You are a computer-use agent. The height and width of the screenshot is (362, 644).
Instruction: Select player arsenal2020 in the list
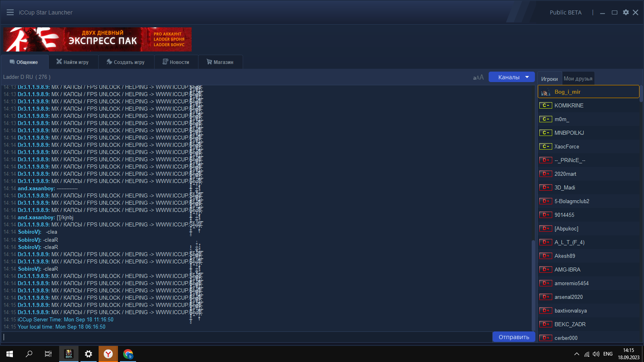[588, 297]
